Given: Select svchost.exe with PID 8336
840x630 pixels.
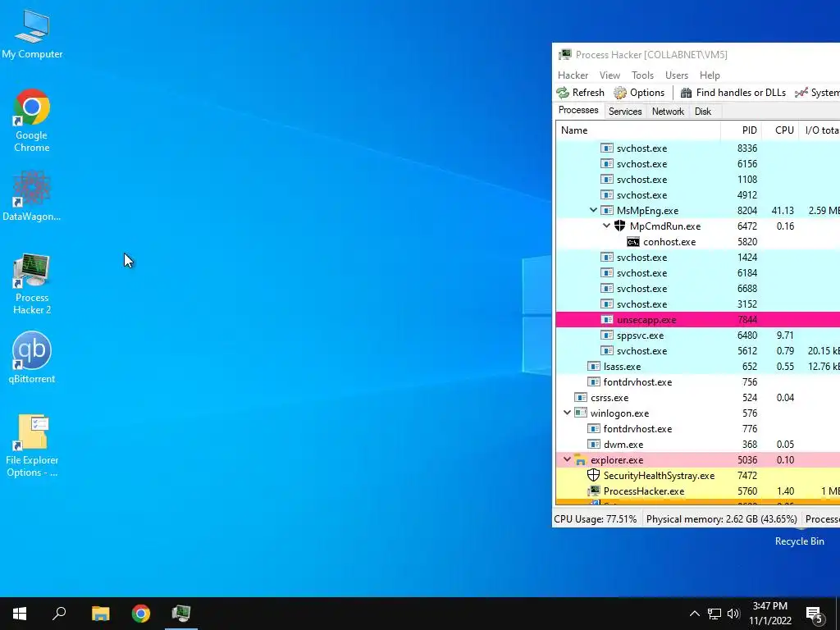Looking at the screenshot, I should [698, 148].
